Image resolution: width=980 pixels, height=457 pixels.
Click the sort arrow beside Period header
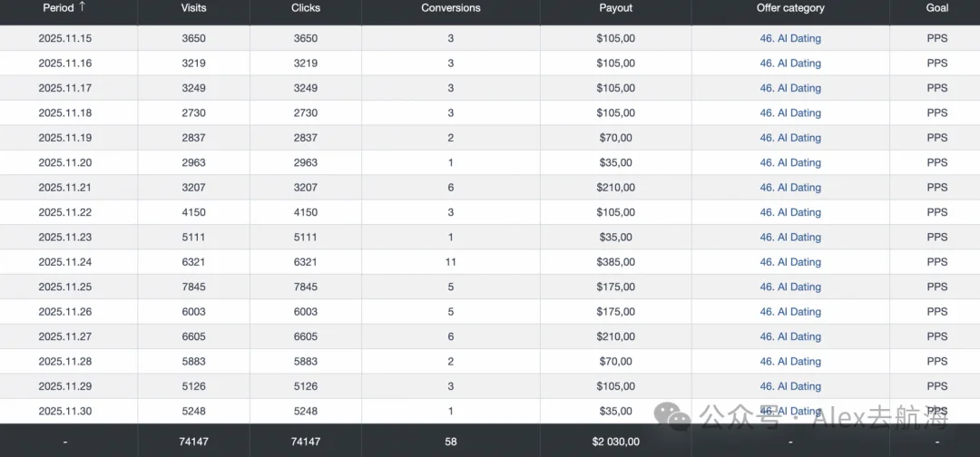pos(82,7)
